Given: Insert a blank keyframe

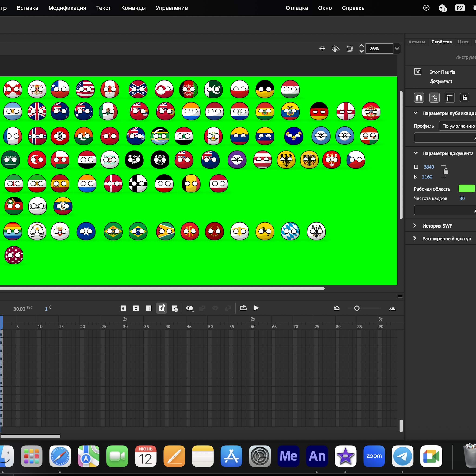Looking at the screenshot, I should (136, 308).
